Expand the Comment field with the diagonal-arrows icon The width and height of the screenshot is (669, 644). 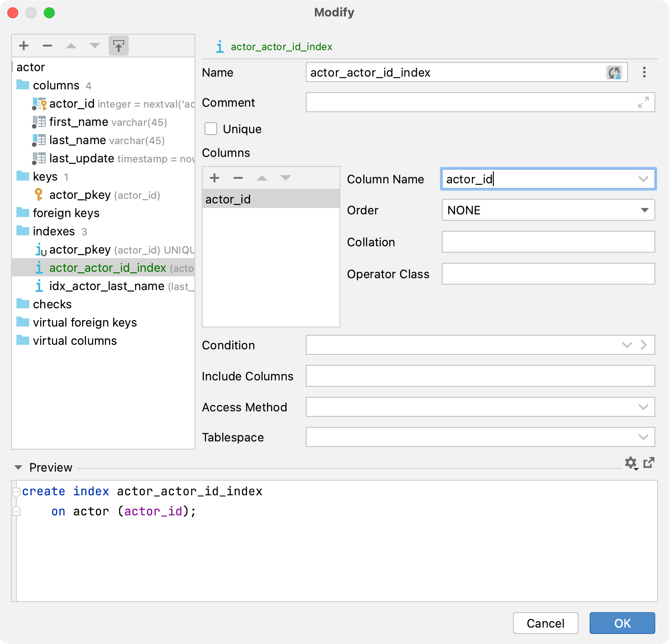643,103
